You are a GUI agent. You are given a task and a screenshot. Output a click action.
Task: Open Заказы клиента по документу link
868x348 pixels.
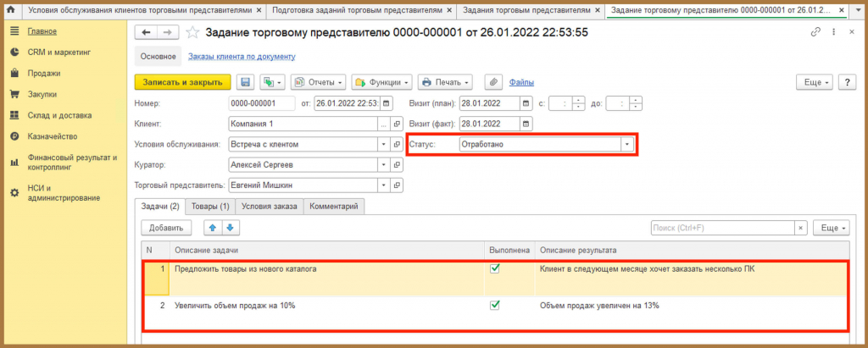(x=242, y=57)
